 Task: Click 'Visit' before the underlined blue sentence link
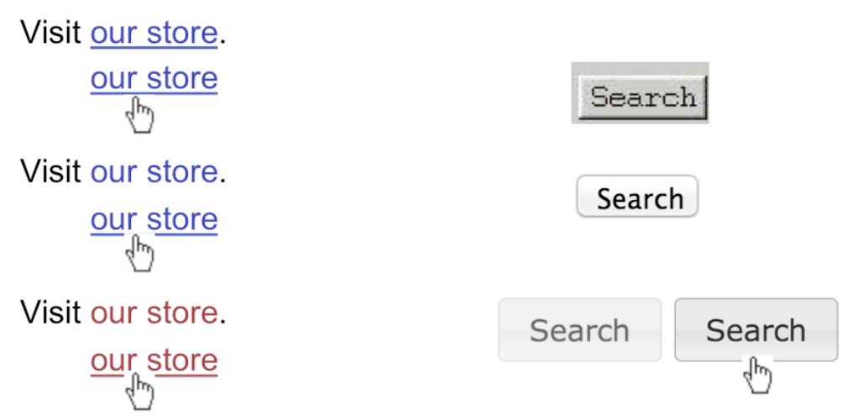[51, 33]
